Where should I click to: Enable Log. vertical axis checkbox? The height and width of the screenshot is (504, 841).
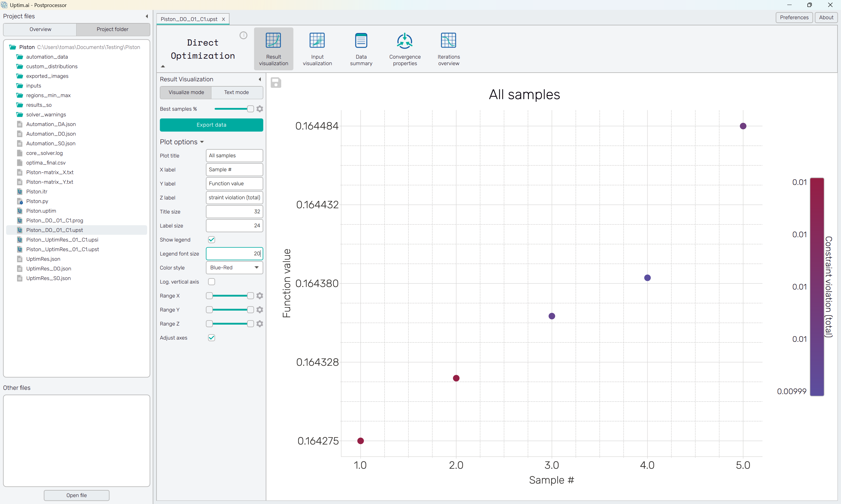tap(211, 281)
